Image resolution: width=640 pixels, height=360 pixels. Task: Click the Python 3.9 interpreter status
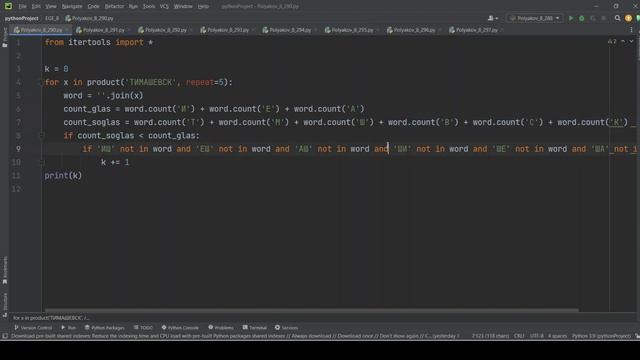click(x=601, y=336)
